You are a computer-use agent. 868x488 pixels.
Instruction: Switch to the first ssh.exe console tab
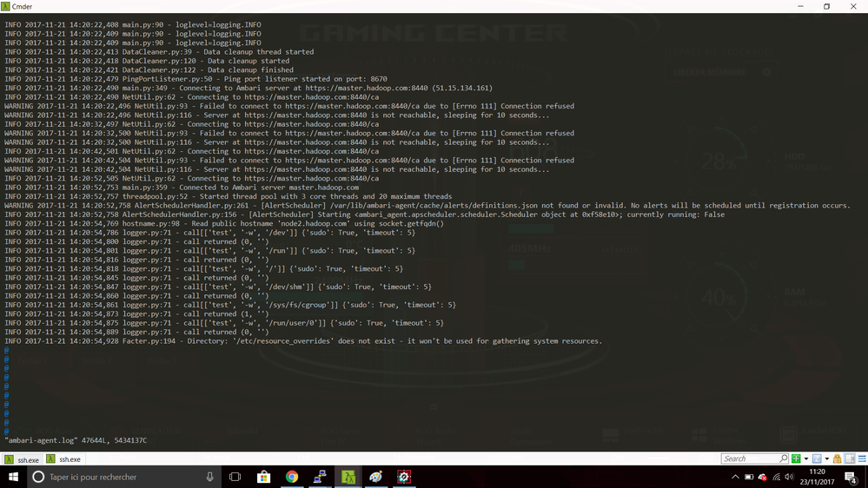pos(22,459)
